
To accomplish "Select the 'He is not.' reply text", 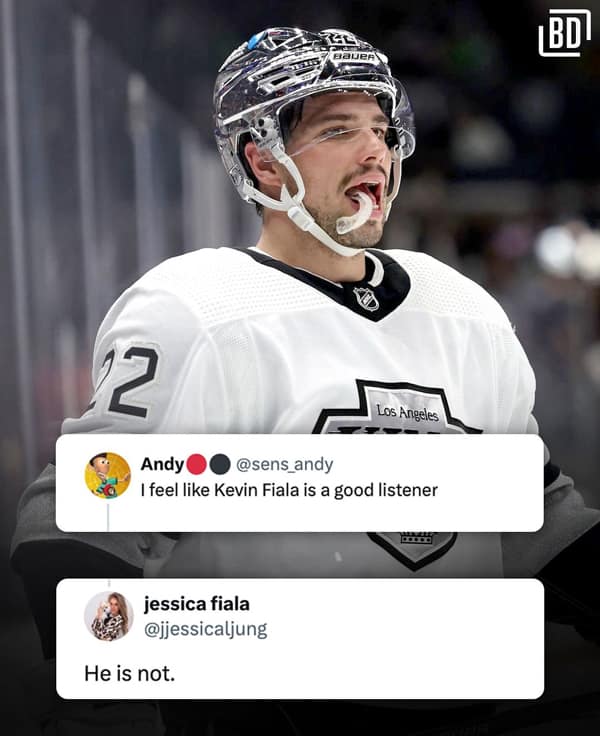I will pos(130,674).
